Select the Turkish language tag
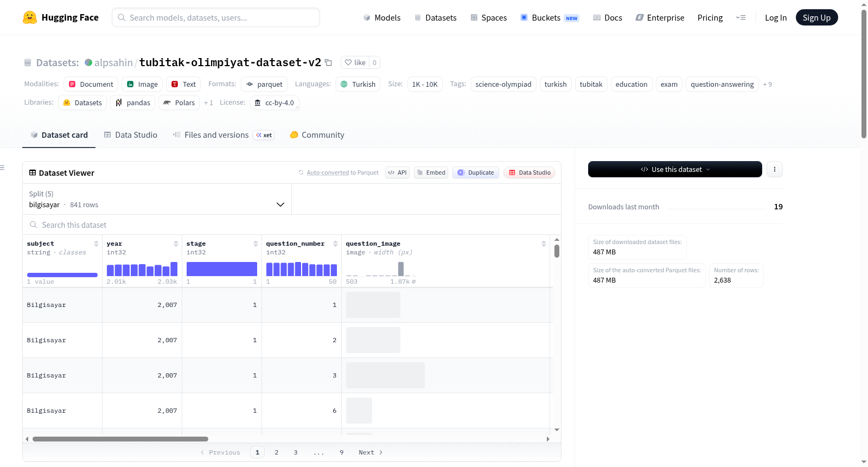The image size is (868, 467). point(358,84)
